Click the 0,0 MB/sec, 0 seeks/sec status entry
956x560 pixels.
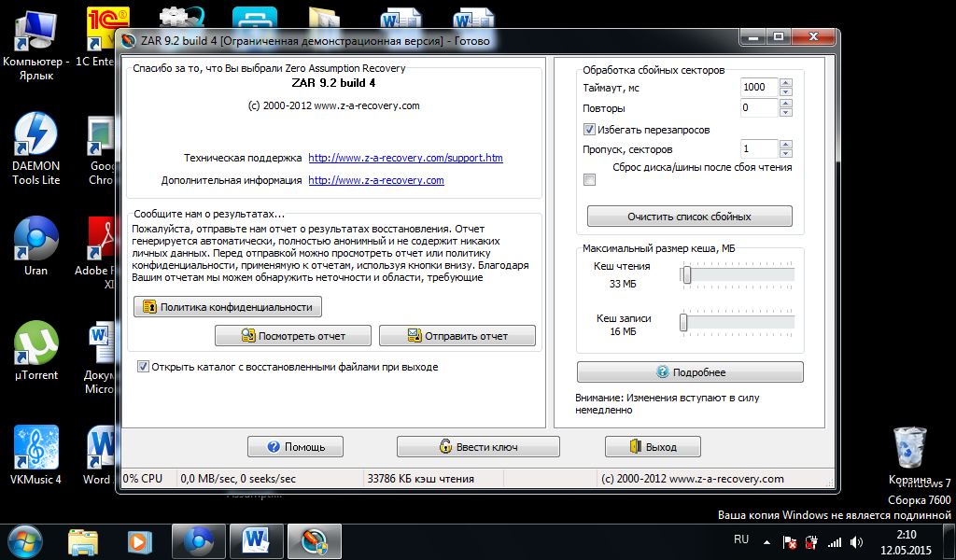click(270, 479)
